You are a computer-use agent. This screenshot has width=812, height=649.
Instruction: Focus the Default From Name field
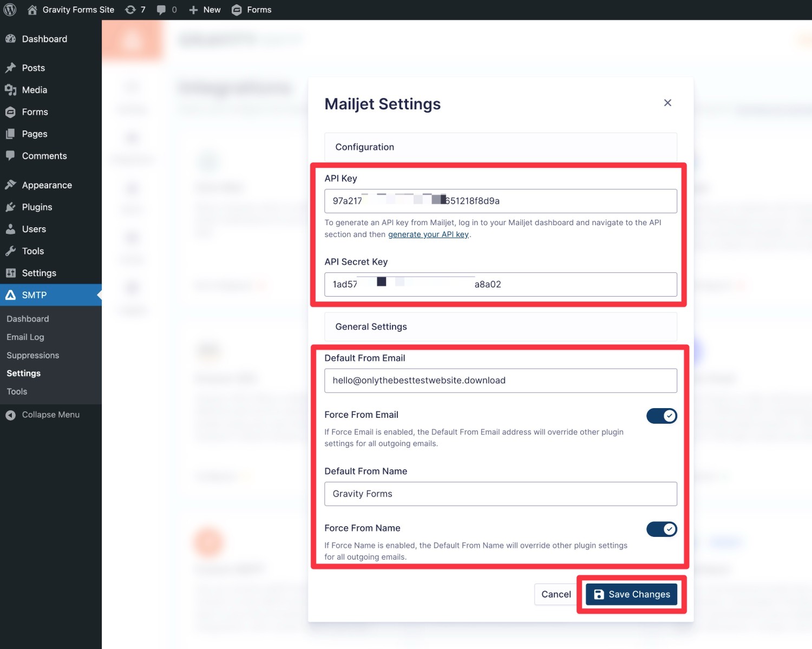501,494
